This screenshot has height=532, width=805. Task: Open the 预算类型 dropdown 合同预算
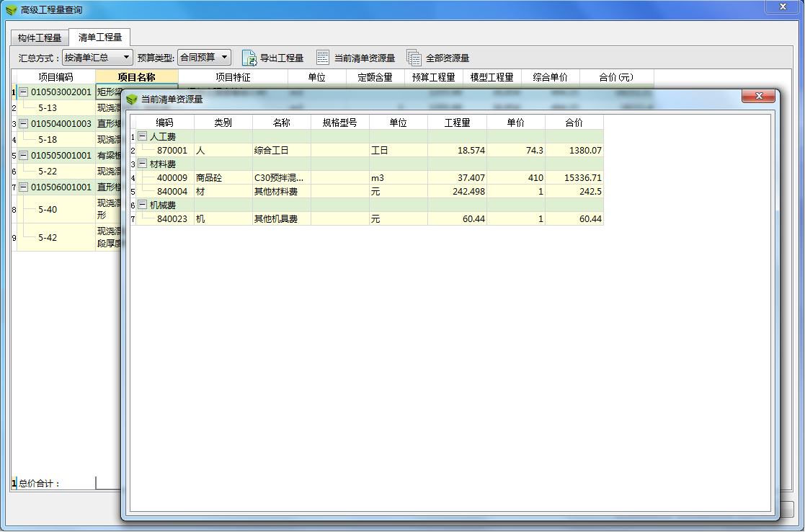205,58
